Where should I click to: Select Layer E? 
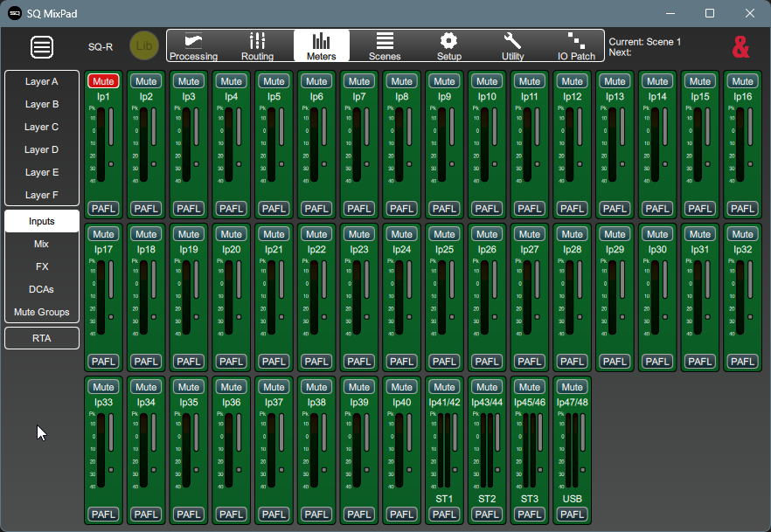point(42,172)
